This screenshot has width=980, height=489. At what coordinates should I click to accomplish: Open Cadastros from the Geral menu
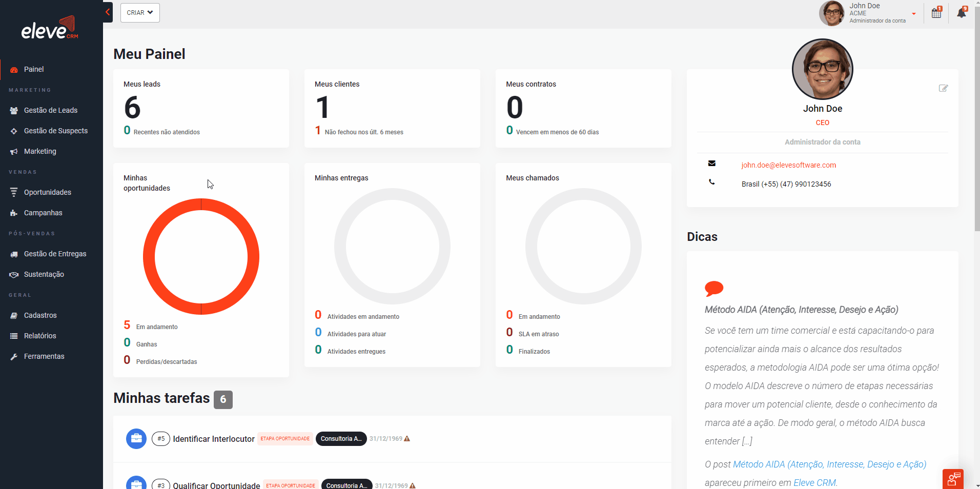pos(40,315)
